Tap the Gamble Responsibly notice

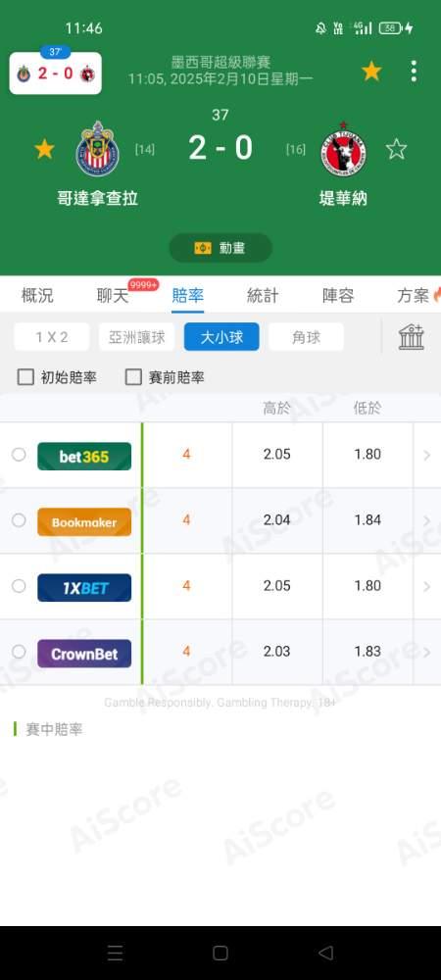220,703
